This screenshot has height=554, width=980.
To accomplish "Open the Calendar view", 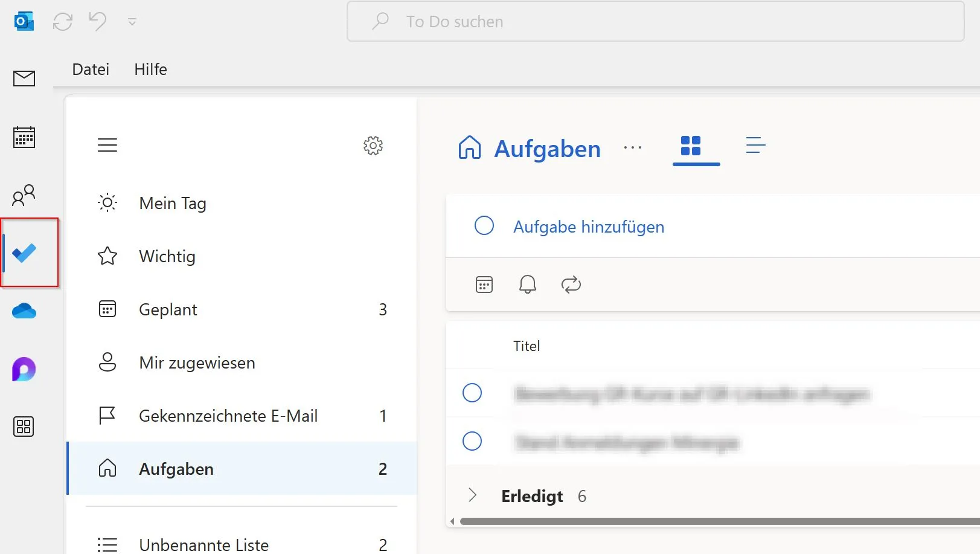I will click(24, 137).
